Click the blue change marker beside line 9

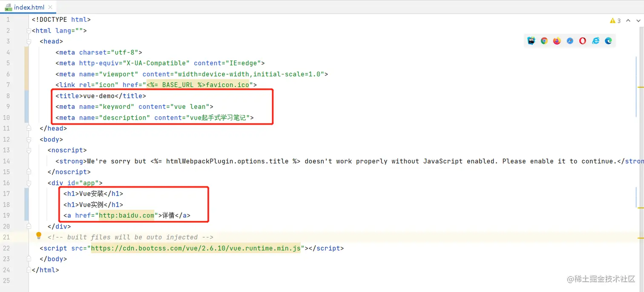pyautogui.click(x=27, y=107)
